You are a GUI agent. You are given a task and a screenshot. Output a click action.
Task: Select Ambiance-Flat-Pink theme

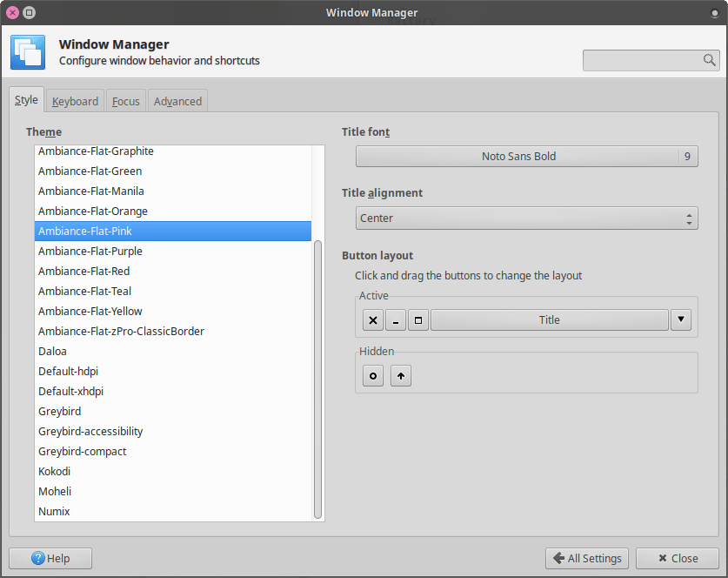coord(173,231)
